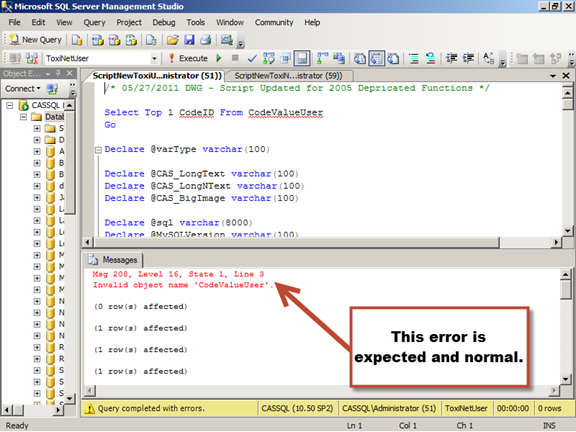Select Results to Grid output mode
576x432 pixels.
[377, 58]
